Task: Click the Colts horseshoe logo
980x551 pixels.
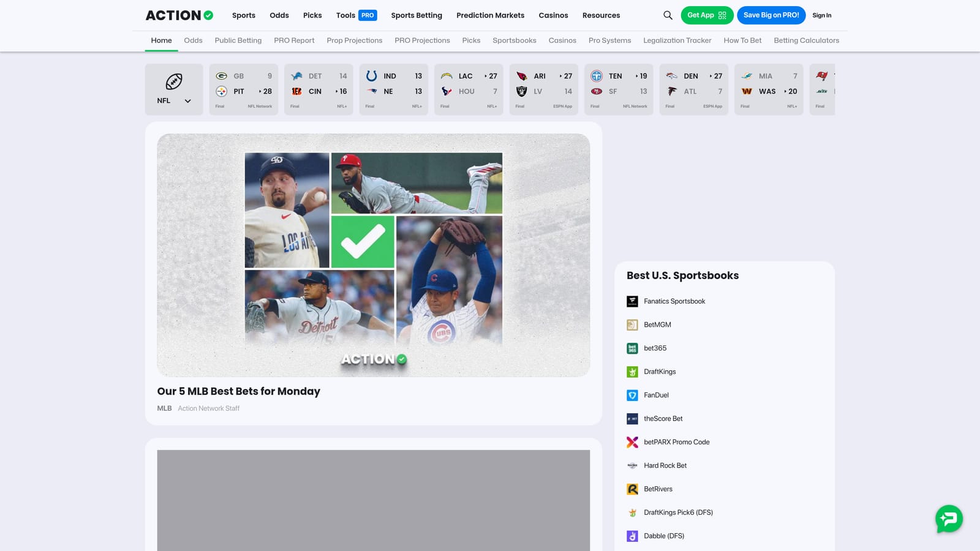Action: click(x=372, y=76)
